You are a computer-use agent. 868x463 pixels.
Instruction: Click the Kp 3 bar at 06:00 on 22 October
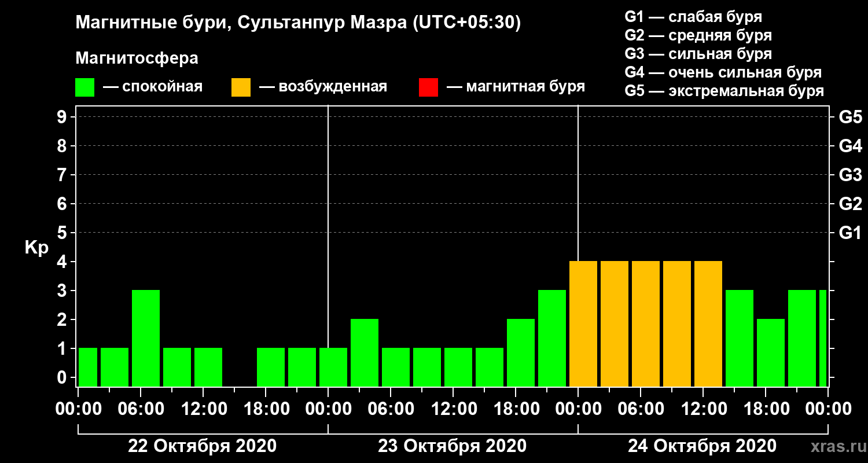(x=146, y=338)
